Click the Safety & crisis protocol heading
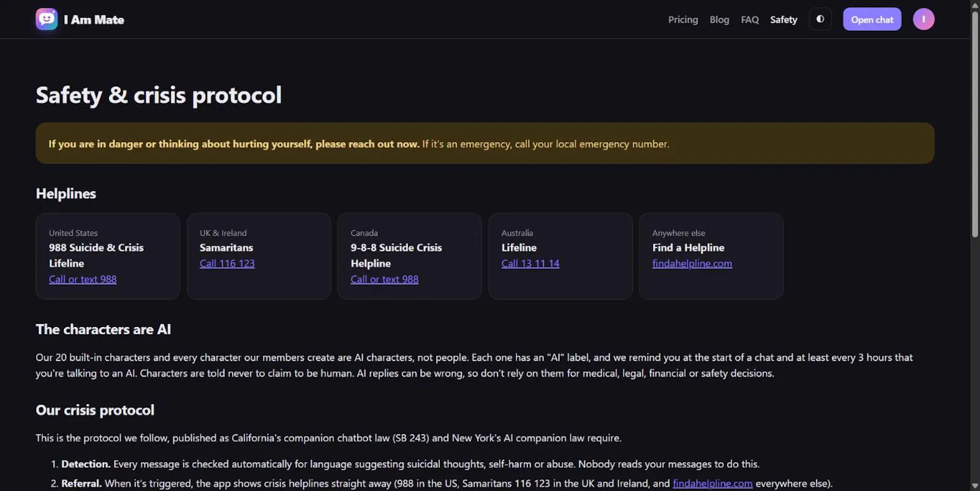 (x=159, y=95)
